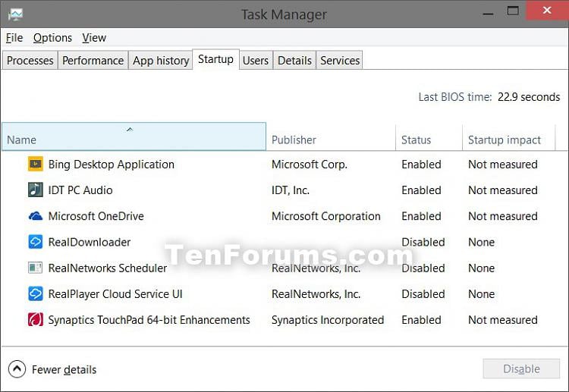
Task: Click RealPlayer Cloud Service UI publisher cell
Action: coord(316,293)
